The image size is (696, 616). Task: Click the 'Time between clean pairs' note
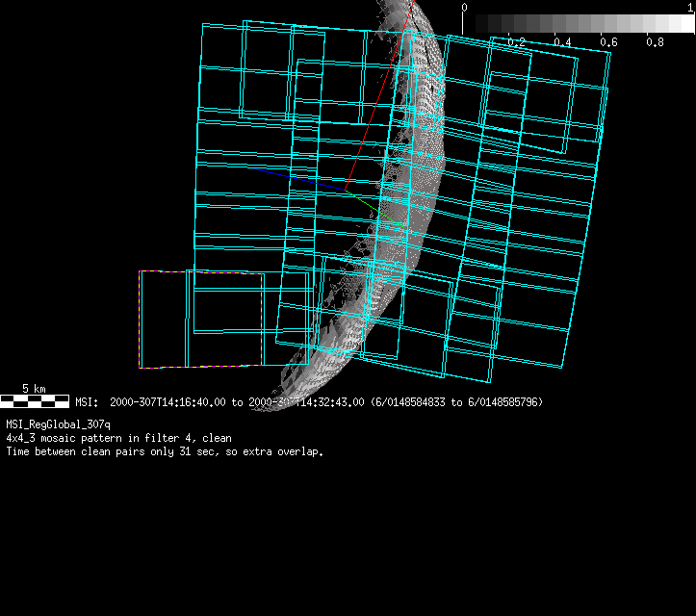pos(165,451)
